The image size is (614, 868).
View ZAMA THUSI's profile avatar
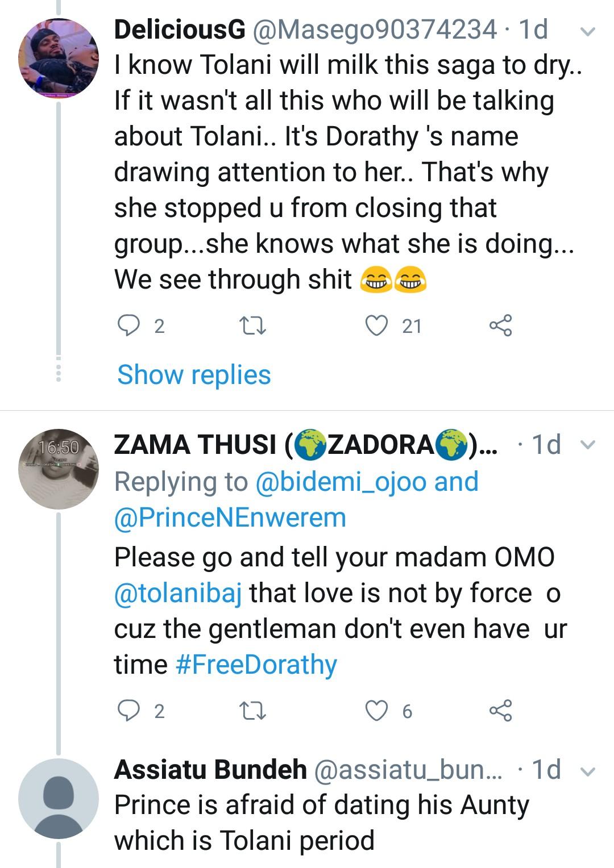click(x=59, y=469)
